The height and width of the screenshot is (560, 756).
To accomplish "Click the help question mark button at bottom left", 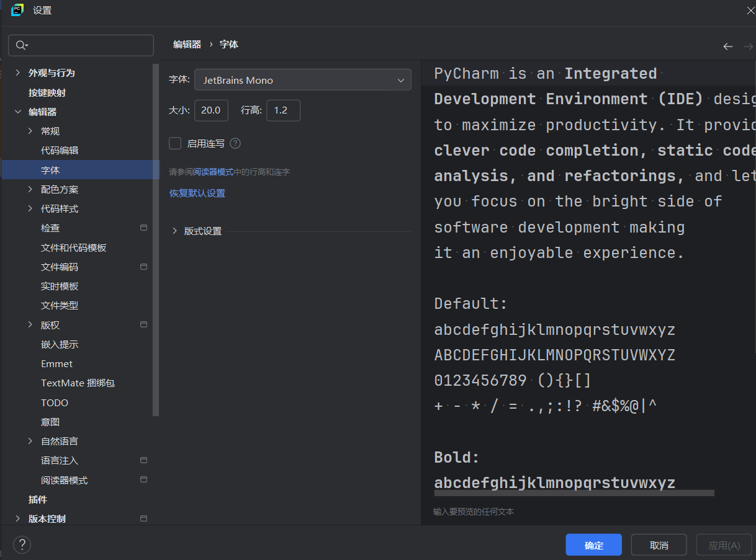I will coord(22,545).
